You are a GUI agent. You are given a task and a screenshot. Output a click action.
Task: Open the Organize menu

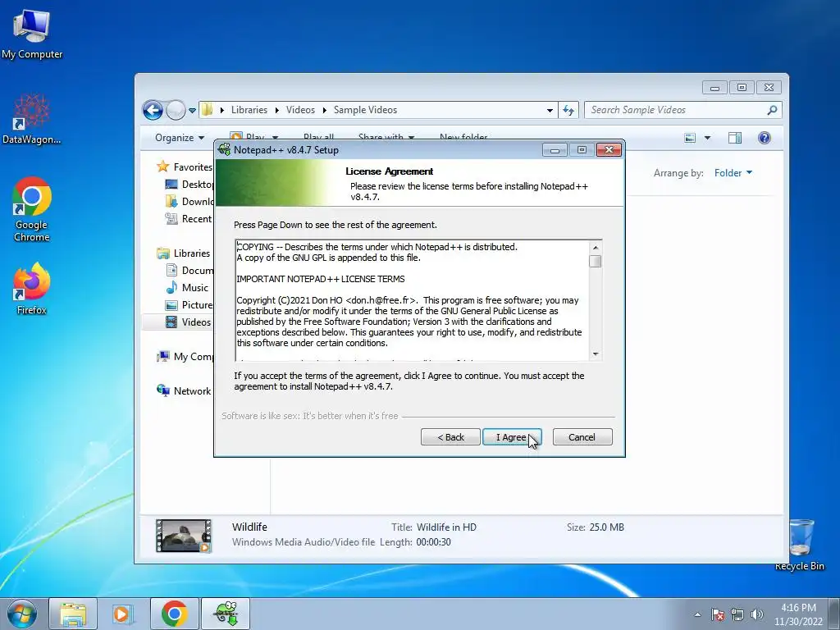(x=180, y=138)
